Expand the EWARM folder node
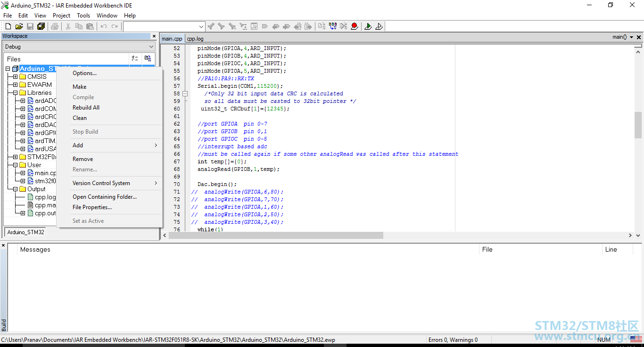644x347 pixels. (x=15, y=85)
